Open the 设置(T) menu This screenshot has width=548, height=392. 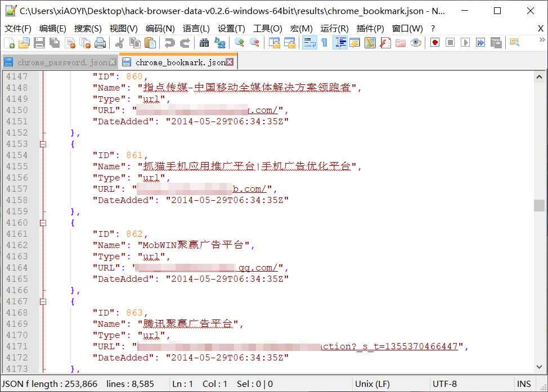pyautogui.click(x=231, y=29)
